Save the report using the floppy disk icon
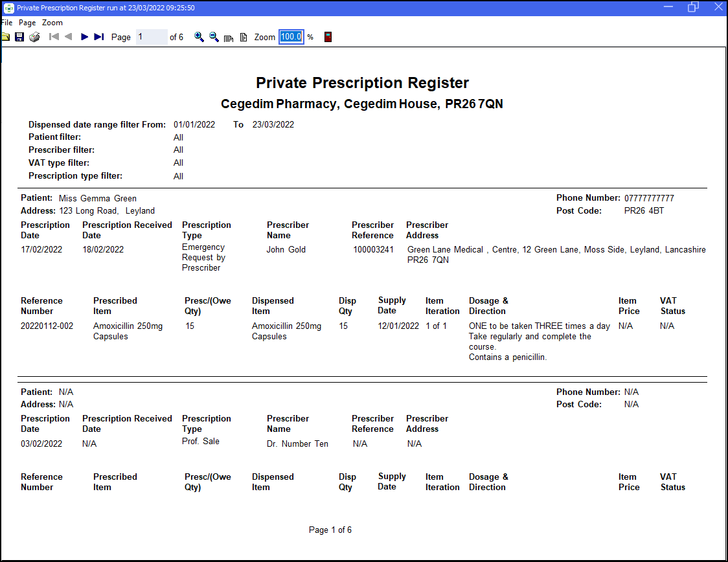Viewport: 728px width, 562px height. 19,37
